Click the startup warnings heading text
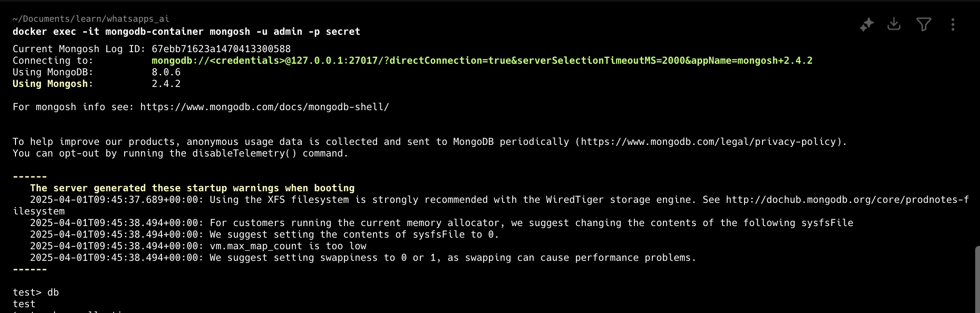980x313 pixels. [192, 188]
